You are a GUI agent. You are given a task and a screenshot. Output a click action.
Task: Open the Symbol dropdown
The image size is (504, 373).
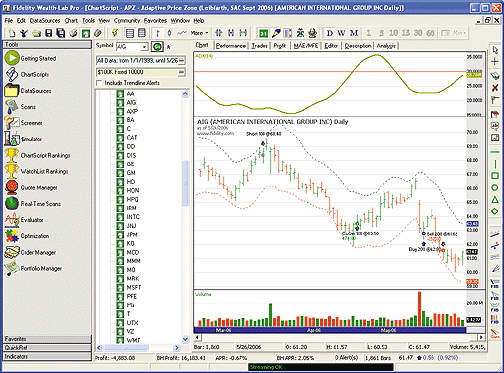(x=144, y=47)
